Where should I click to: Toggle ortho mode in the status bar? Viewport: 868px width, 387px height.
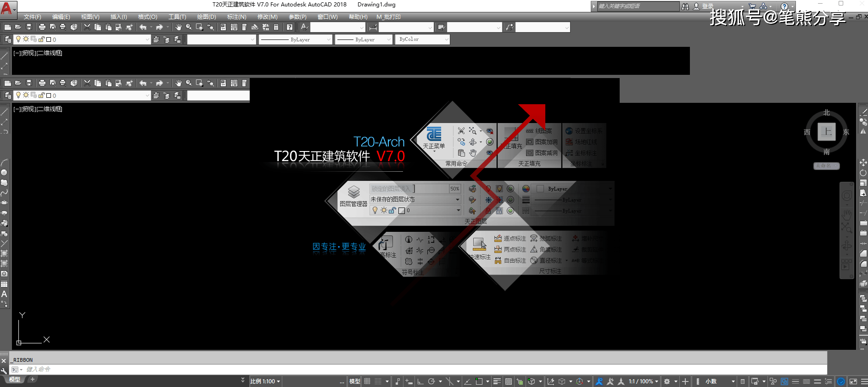pyautogui.click(x=420, y=381)
